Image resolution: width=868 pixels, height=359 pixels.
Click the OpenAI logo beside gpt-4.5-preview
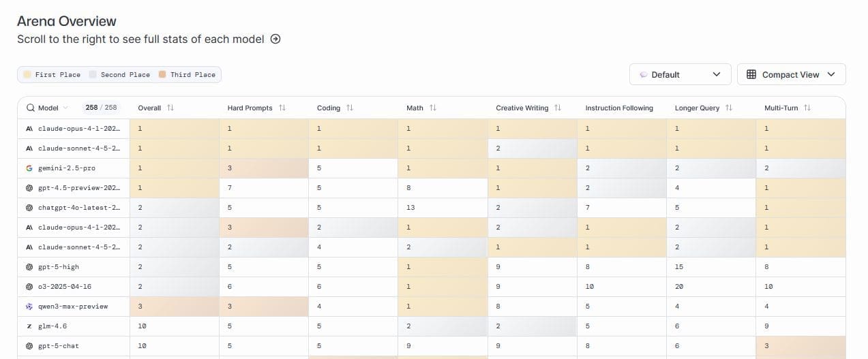point(29,187)
